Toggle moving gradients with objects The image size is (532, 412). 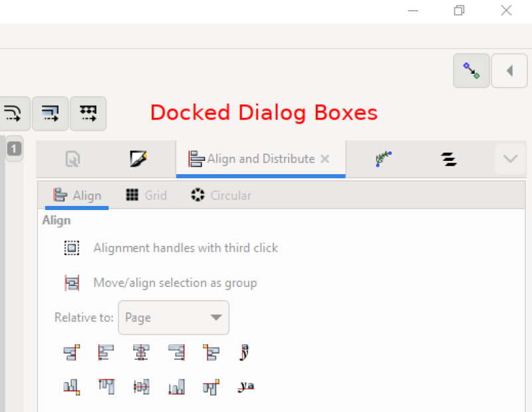(x=51, y=113)
